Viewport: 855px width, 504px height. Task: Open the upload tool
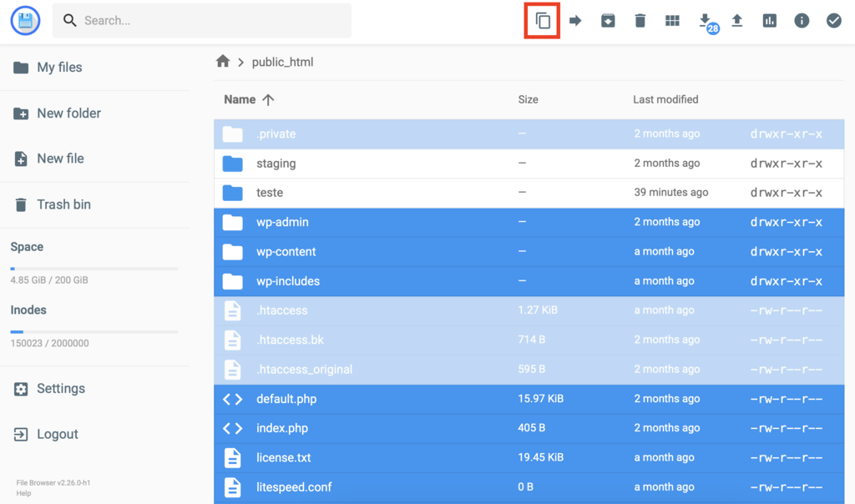pos(736,20)
